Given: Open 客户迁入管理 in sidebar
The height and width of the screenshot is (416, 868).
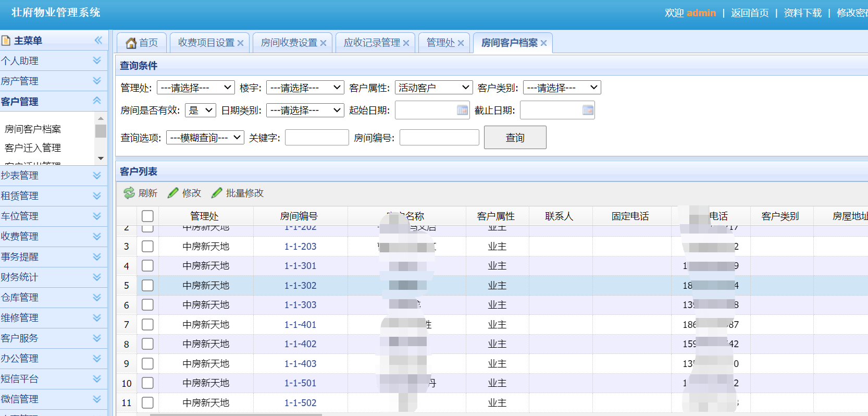Looking at the screenshot, I should (33, 148).
